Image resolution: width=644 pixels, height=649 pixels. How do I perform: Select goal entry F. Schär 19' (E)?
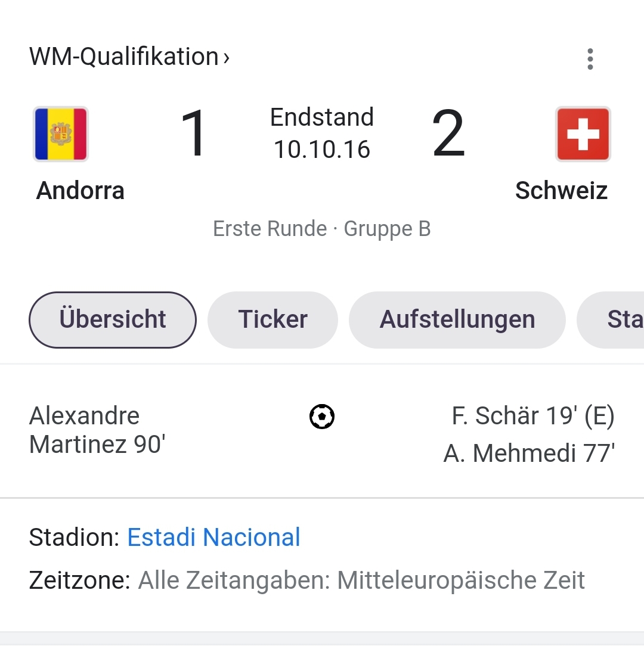coord(533,416)
